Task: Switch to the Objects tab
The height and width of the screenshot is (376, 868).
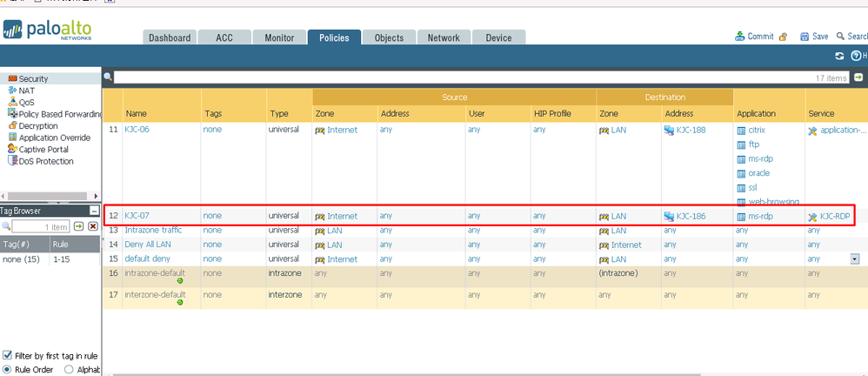Action: pyautogui.click(x=389, y=37)
